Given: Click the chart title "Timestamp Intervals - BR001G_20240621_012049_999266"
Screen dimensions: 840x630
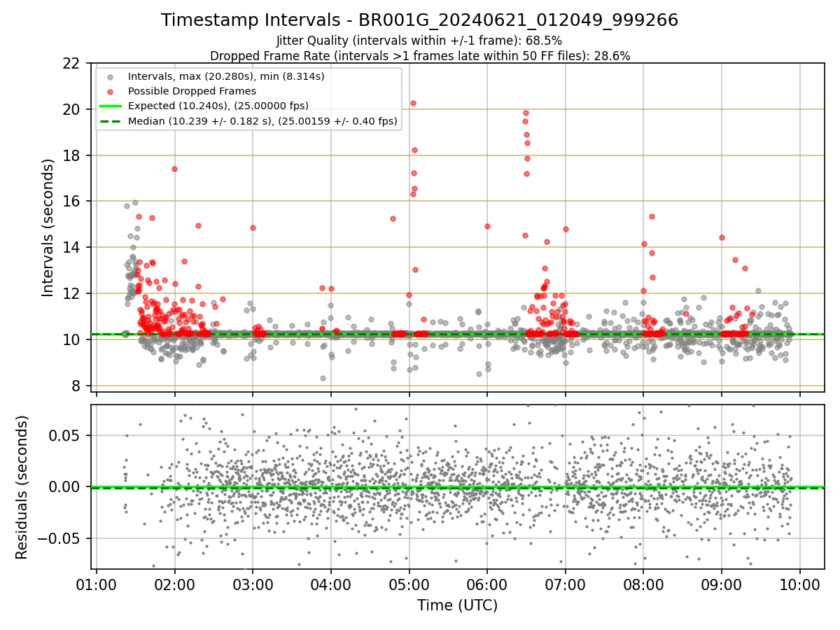Looking at the screenshot, I should [x=420, y=20].
